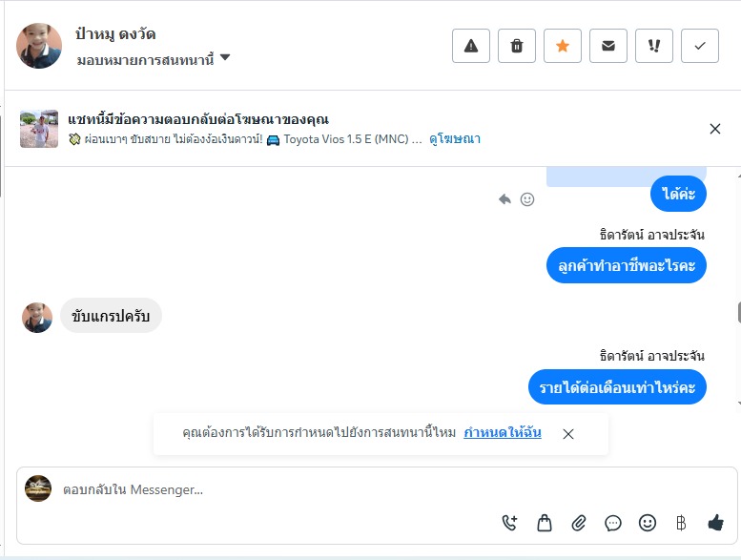
Task: Click the spam warning triangle icon
Action: 471,46
